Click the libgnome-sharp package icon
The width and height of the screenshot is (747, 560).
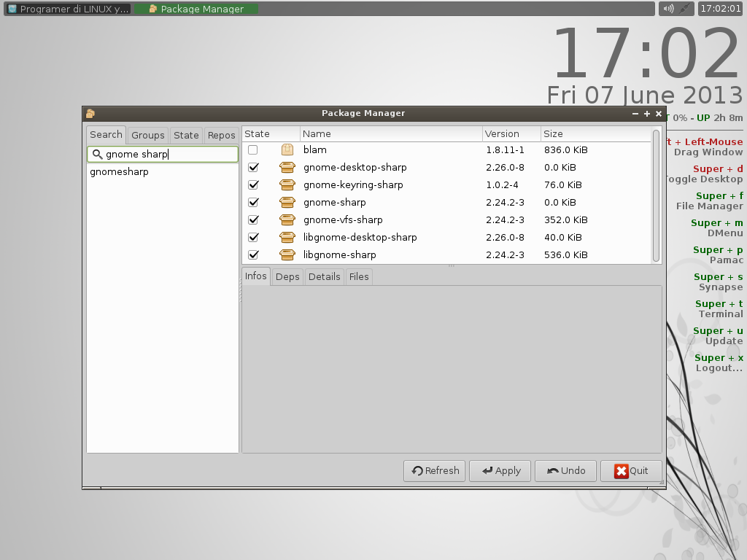click(287, 255)
